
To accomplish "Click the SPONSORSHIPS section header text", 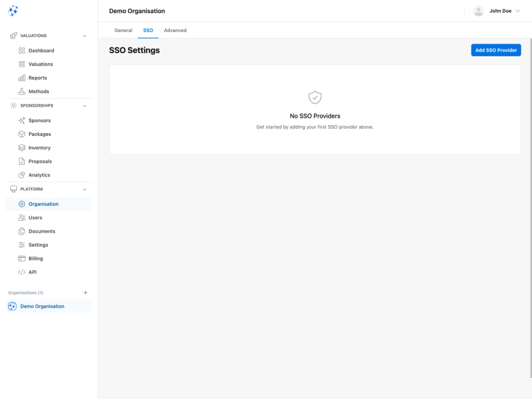I will pyautogui.click(x=37, y=105).
